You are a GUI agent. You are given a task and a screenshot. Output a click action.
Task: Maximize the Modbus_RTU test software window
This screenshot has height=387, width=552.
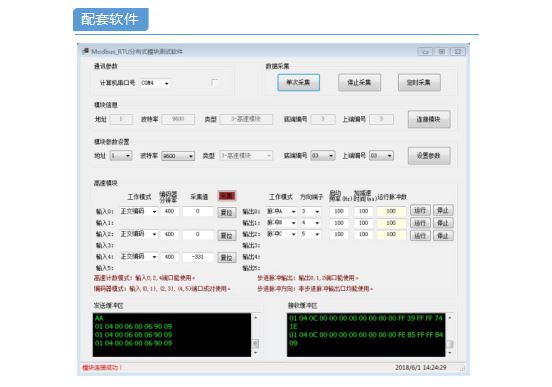click(x=441, y=52)
